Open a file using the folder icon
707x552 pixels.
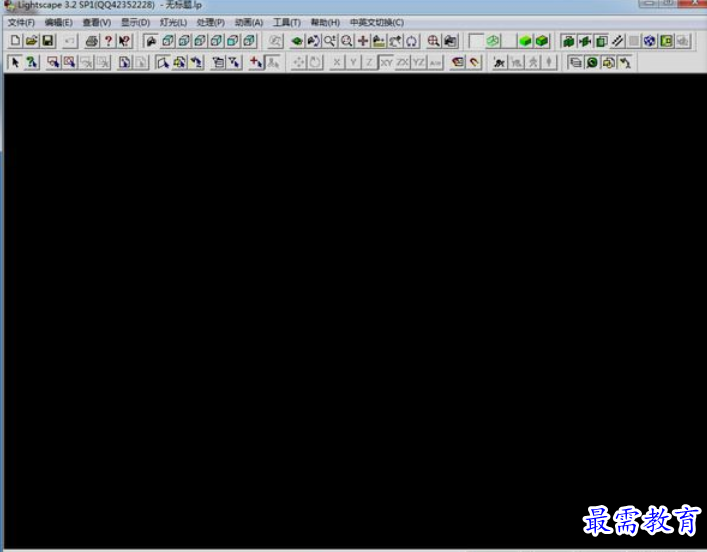click(32, 41)
